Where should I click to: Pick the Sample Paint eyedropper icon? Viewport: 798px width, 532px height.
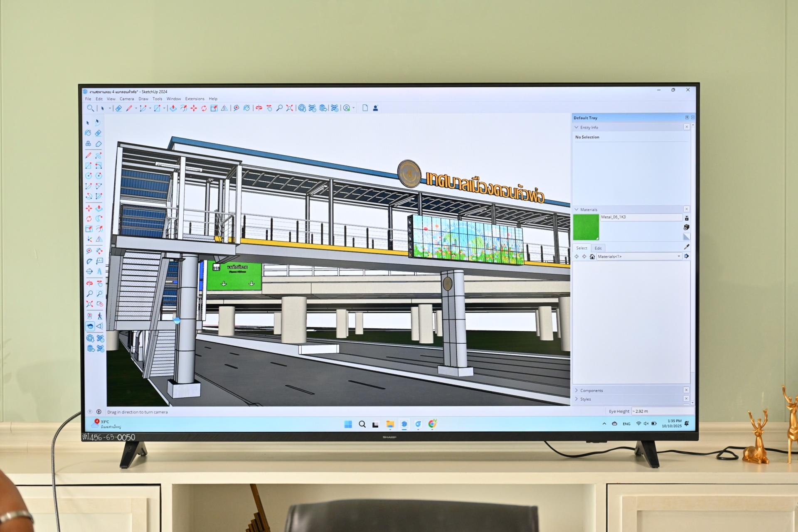[687, 247]
